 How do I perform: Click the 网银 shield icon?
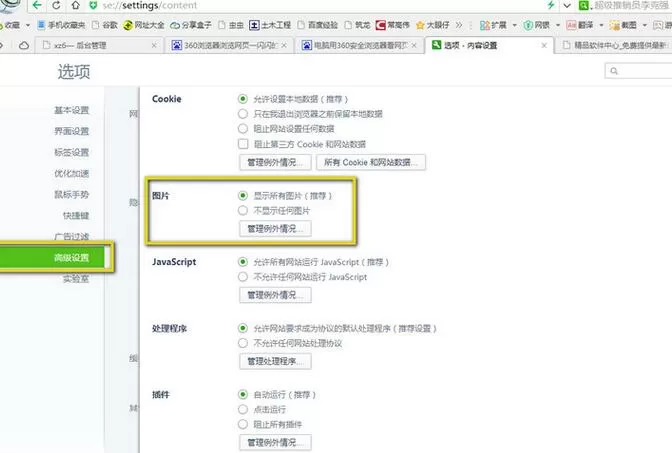tap(528, 26)
